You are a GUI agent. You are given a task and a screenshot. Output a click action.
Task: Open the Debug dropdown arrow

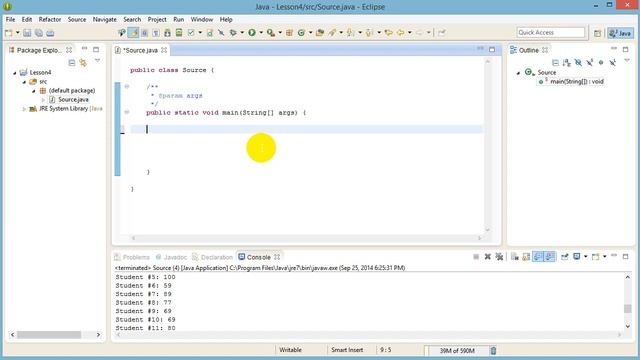point(242,33)
